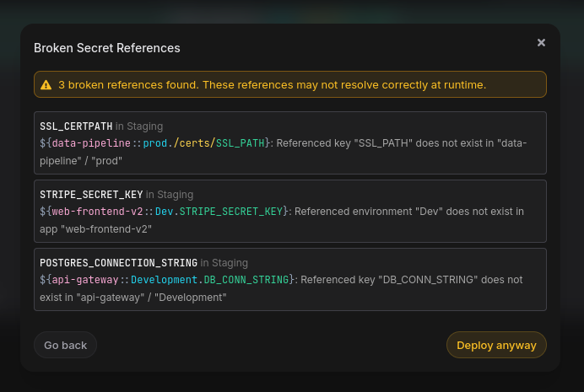
Task: Click the /certs/ path segment
Action: click(195, 143)
